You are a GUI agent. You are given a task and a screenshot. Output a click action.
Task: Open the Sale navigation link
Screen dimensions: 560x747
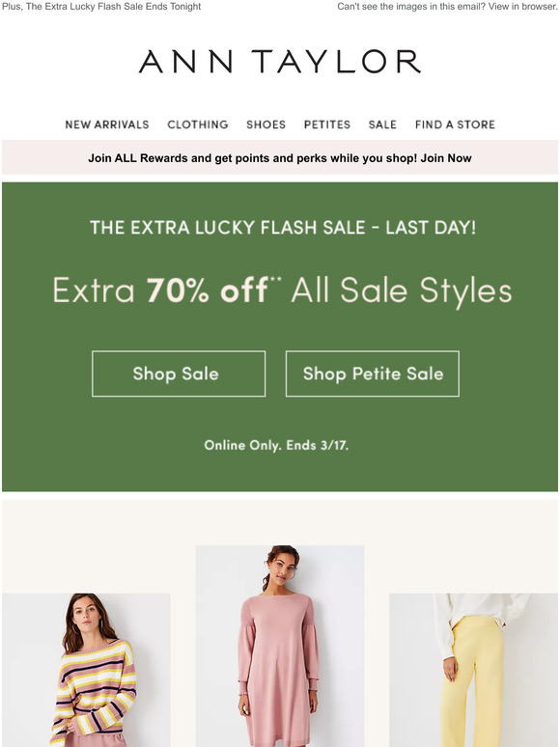tap(382, 124)
